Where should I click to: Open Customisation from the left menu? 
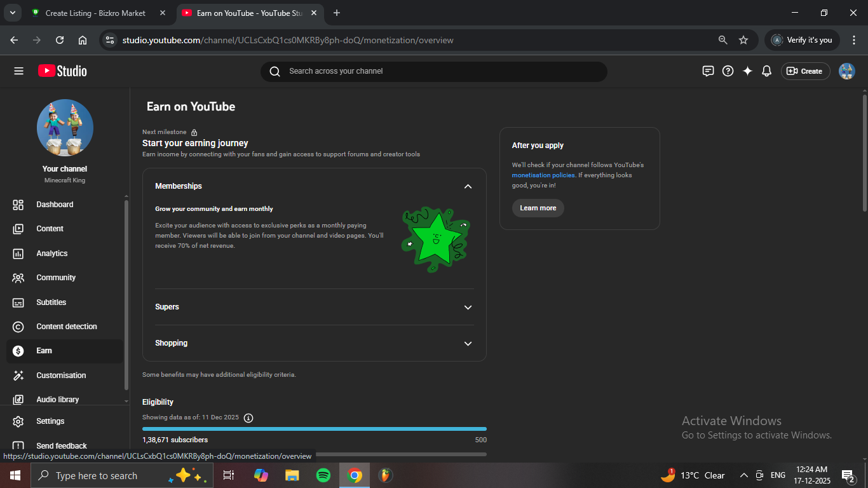tap(61, 376)
